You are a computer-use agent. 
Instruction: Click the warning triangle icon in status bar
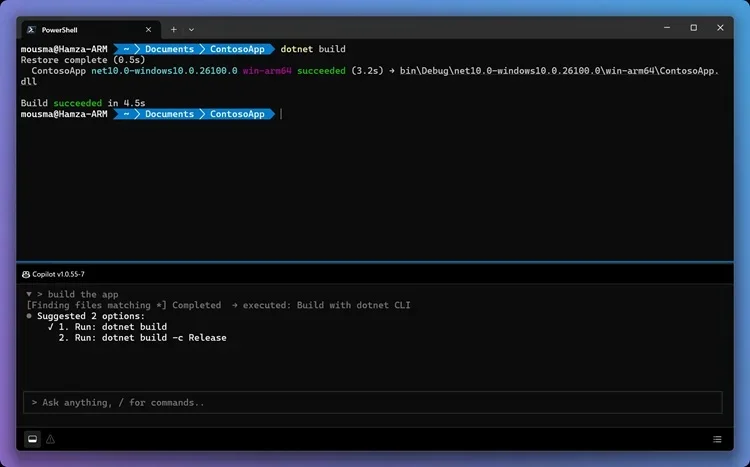(x=50, y=439)
